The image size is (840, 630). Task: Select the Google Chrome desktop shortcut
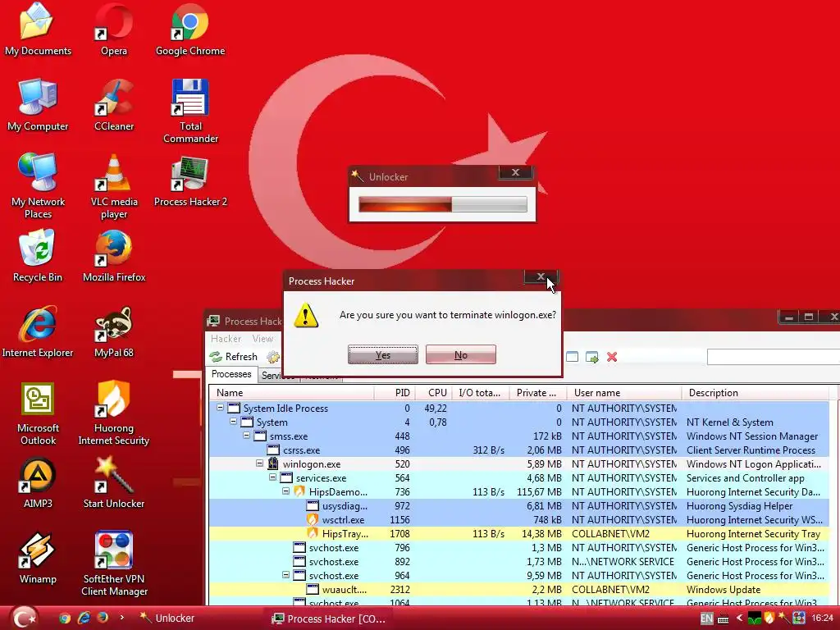pos(190,30)
